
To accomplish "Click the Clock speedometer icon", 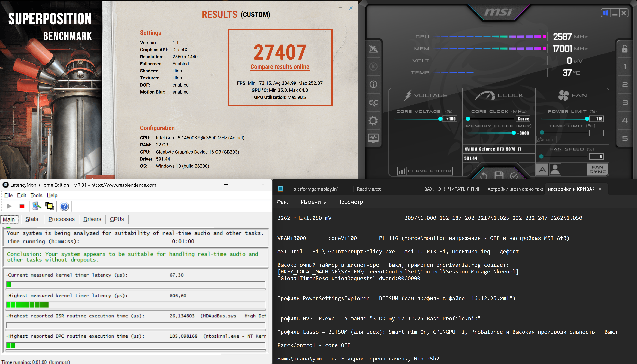I will 485,96.
